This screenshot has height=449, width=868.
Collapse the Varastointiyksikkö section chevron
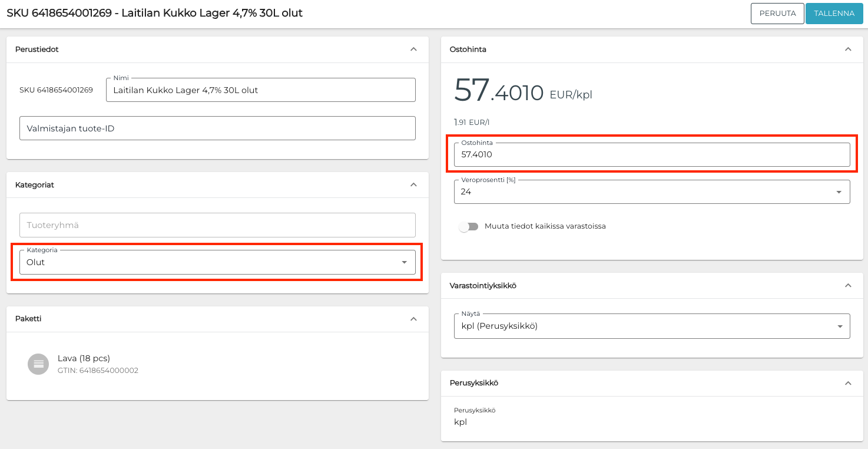click(x=848, y=286)
